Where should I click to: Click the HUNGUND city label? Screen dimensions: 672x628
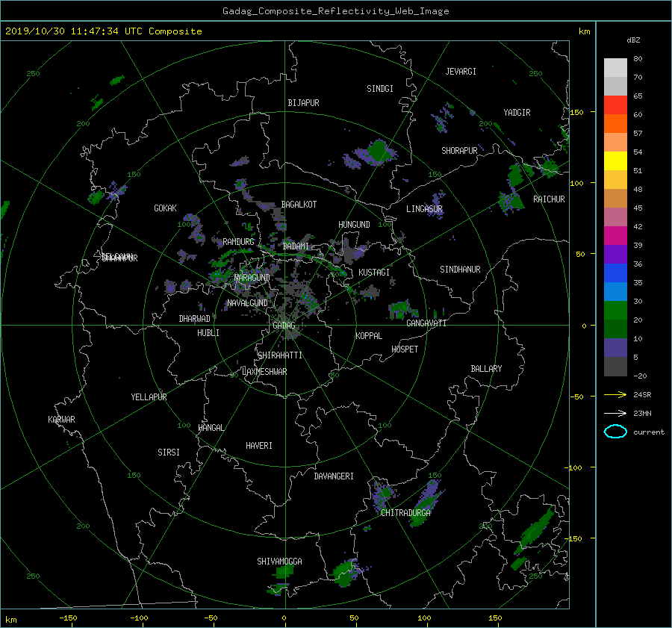point(354,225)
